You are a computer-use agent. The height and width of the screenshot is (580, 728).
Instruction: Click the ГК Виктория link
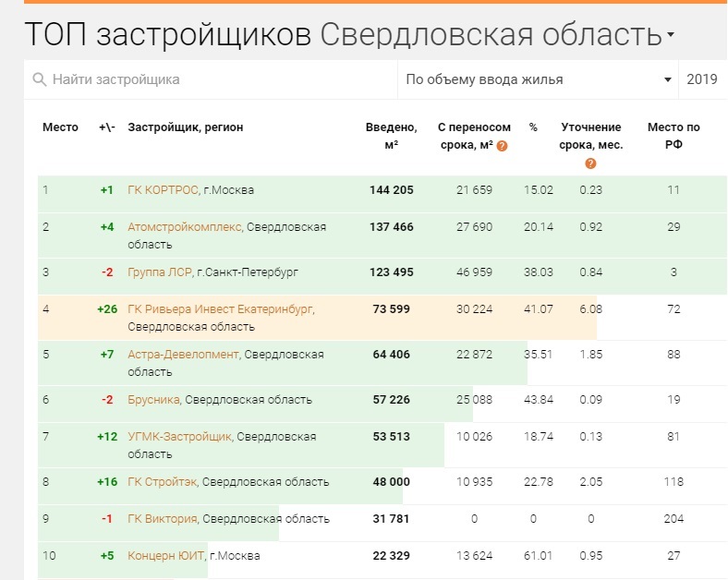[162, 519]
